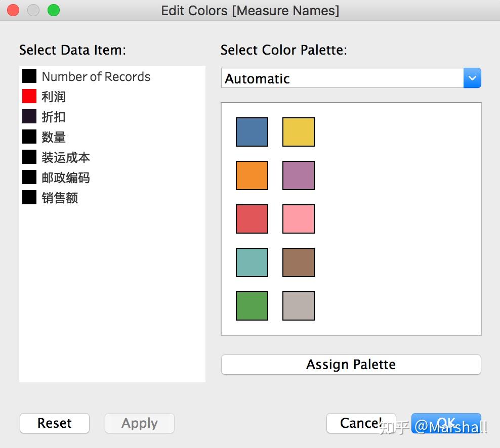Choose the green palette color swatch

(x=252, y=306)
